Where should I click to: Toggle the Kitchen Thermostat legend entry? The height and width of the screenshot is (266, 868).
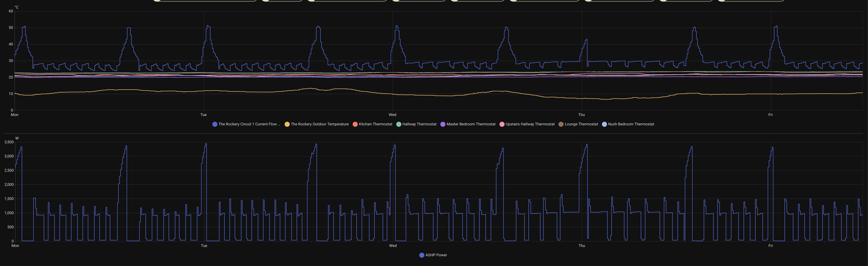point(375,124)
